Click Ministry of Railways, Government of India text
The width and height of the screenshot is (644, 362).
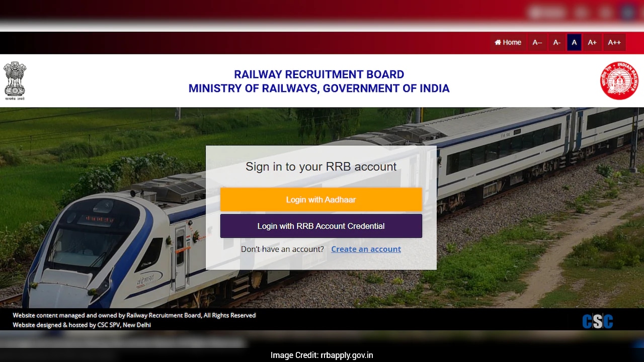(319, 88)
